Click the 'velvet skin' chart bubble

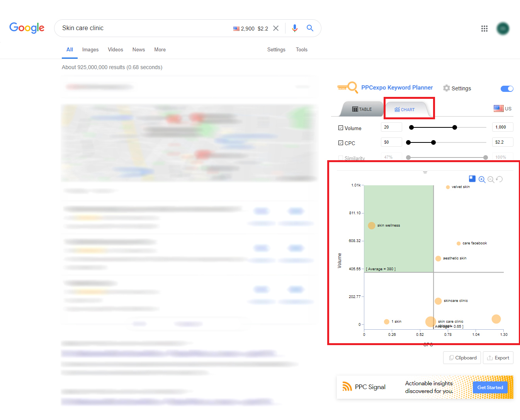click(x=448, y=187)
